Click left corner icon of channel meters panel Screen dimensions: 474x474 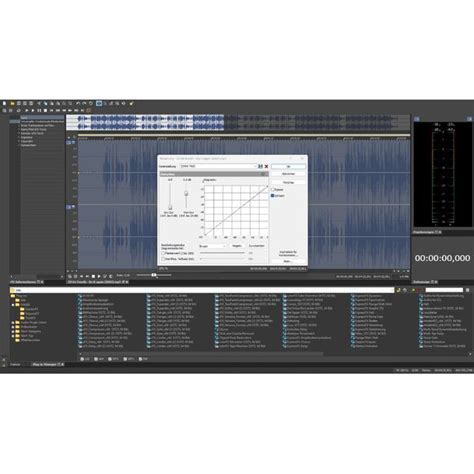[x=417, y=119]
